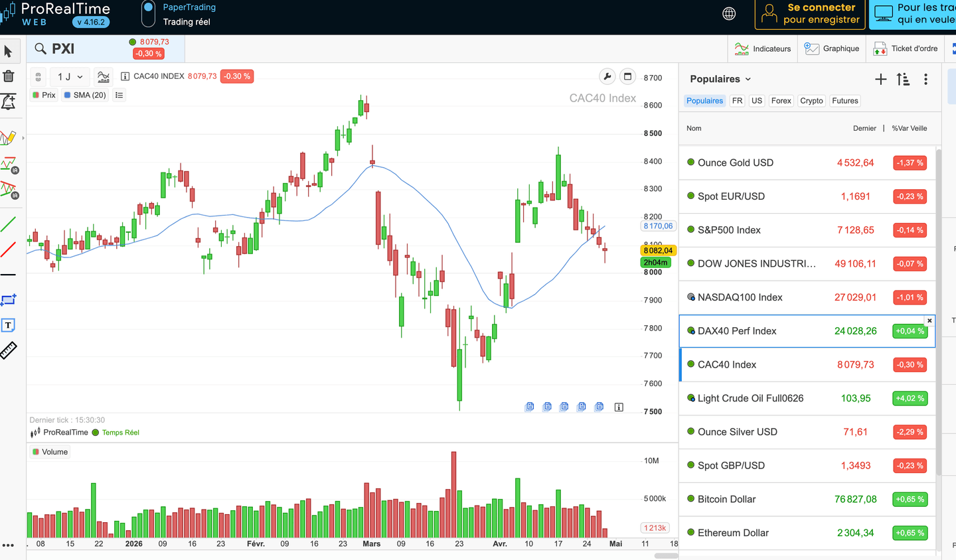Click the chain link icon beside timeframe

pyautogui.click(x=39, y=77)
